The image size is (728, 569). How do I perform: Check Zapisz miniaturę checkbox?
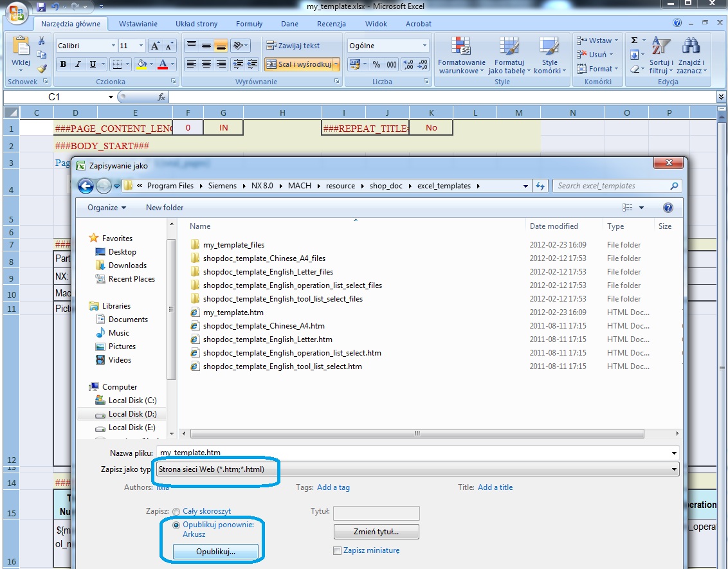[338, 550]
